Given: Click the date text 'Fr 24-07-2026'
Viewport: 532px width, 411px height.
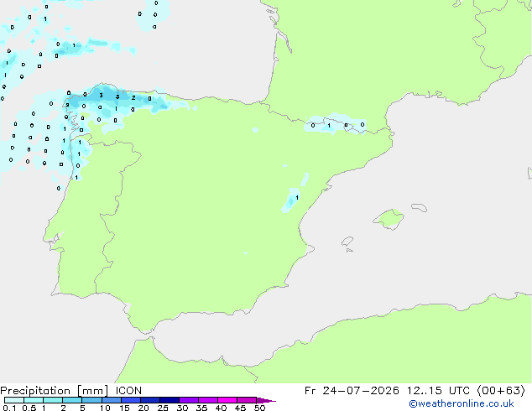Looking at the screenshot, I should (352, 391).
